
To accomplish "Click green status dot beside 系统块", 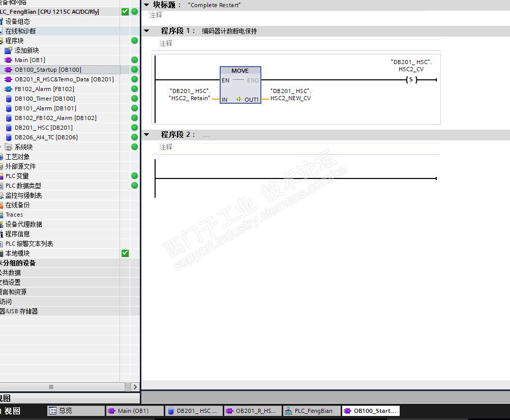I will click(x=134, y=147).
